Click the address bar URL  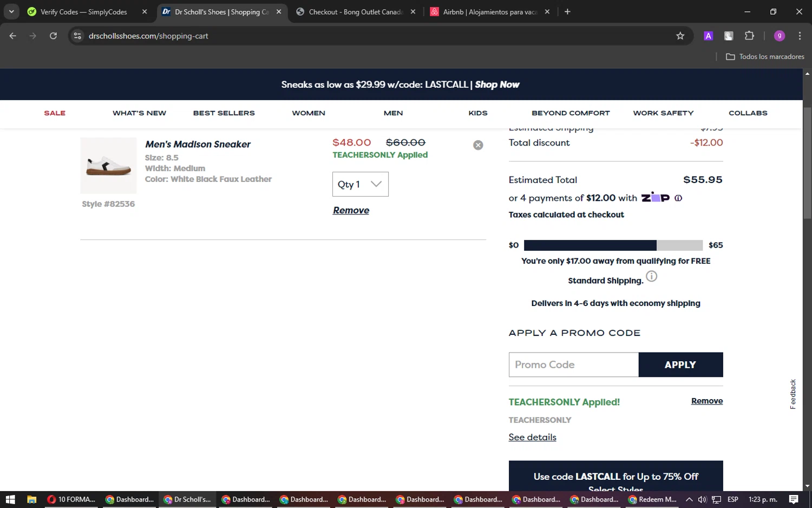pyautogui.click(x=148, y=36)
